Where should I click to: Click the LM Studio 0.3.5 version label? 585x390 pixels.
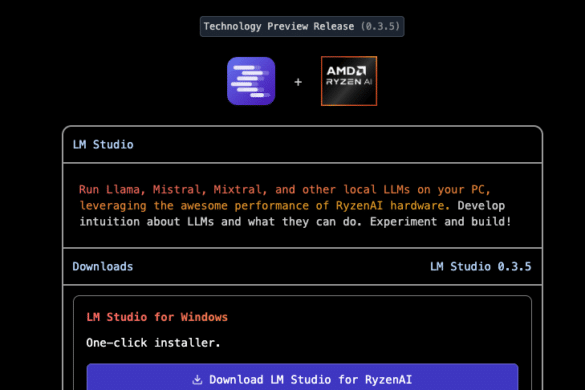[x=481, y=266]
